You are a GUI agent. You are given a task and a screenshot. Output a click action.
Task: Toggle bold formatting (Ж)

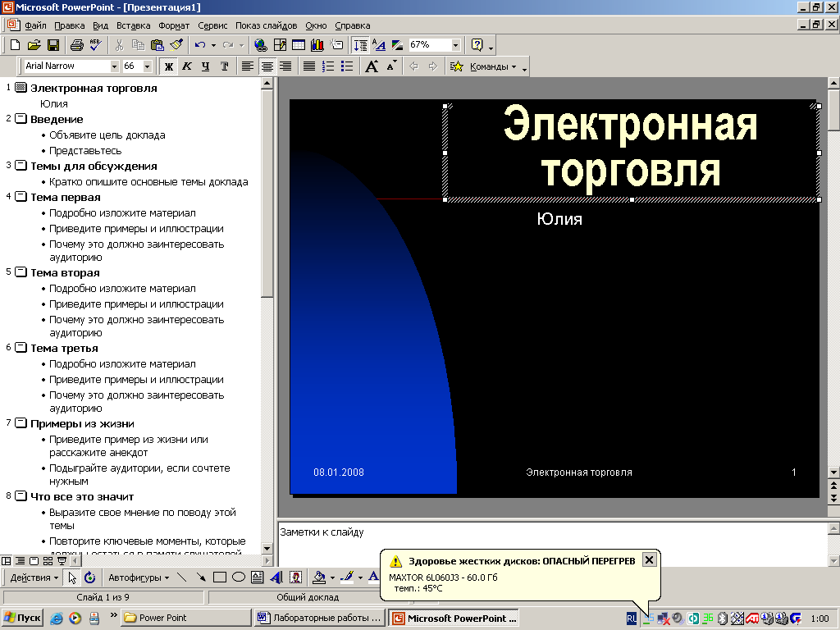169,66
